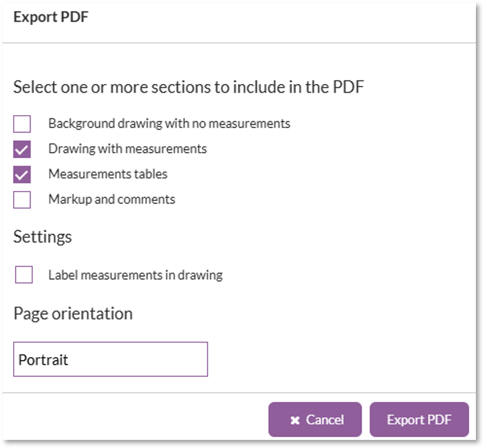Click the Export PDF dialog title
The width and height of the screenshot is (484, 448).
[51, 17]
